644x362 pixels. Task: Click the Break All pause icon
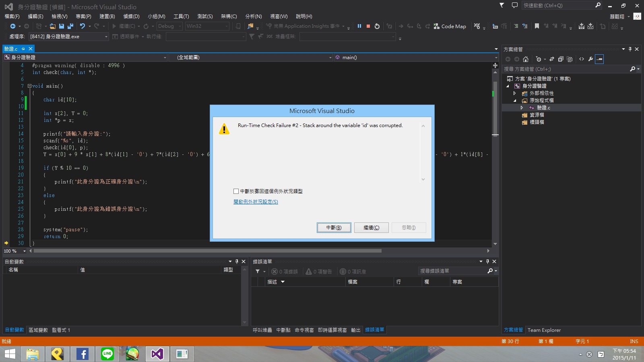tap(359, 26)
